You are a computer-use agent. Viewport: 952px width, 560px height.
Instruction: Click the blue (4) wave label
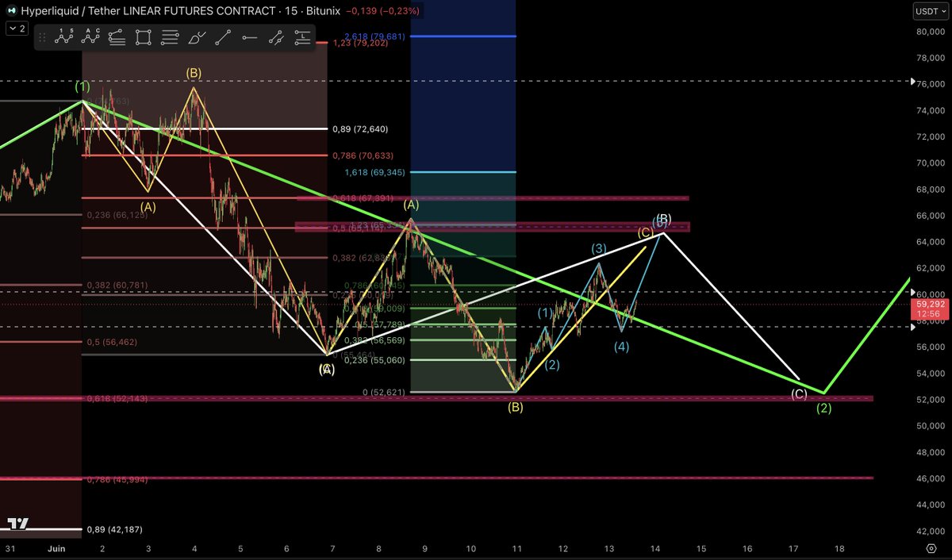click(621, 347)
